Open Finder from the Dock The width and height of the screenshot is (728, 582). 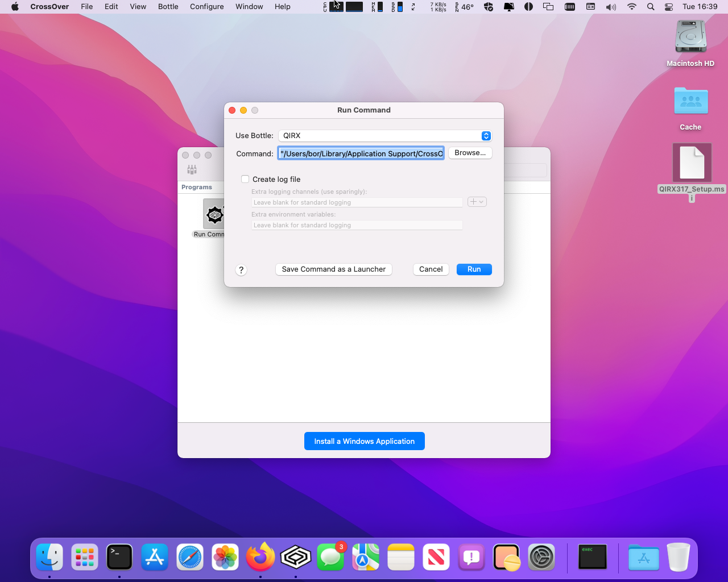pos(49,557)
